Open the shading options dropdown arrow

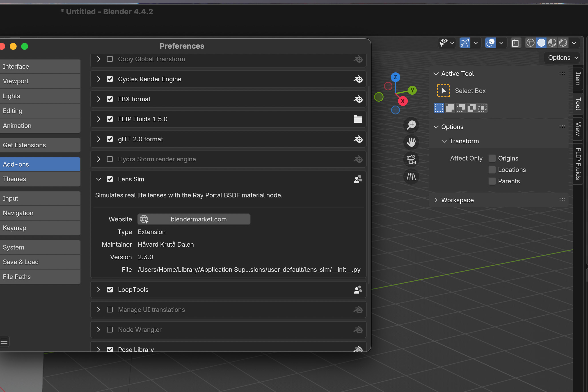574,43
